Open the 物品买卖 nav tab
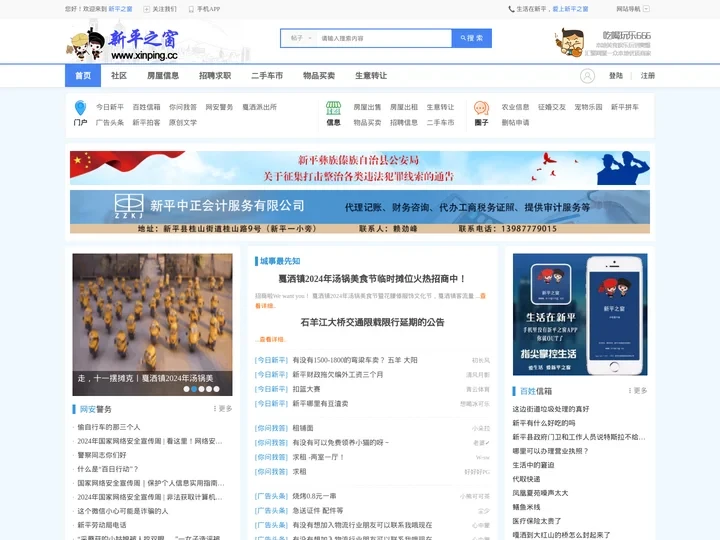The height and width of the screenshot is (540, 720). click(x=319, y=76)
